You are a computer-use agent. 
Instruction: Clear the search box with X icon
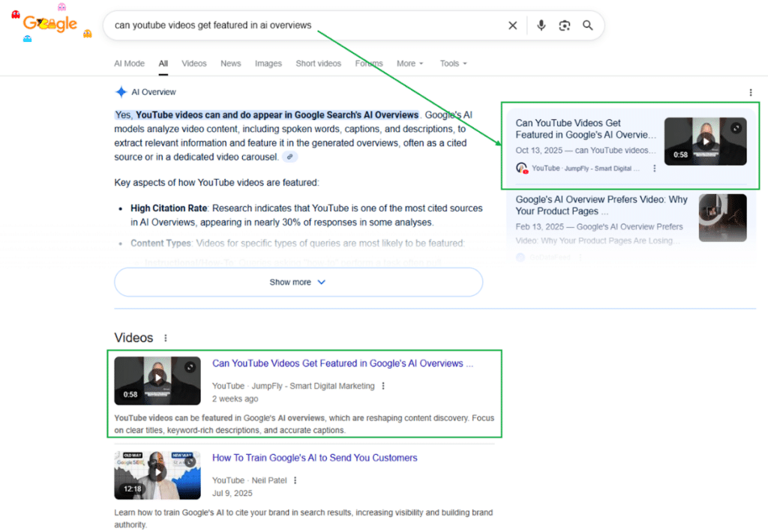[x=512, y=25]
